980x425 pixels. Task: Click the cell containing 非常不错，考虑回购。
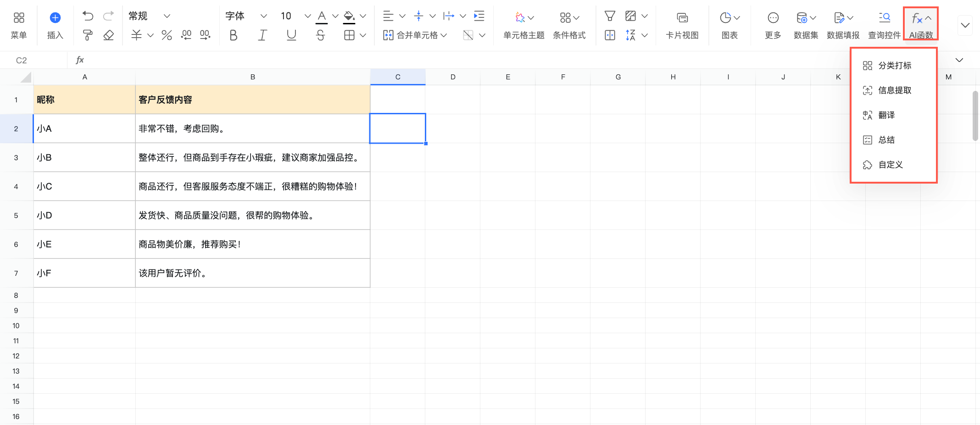pos(253,129)
